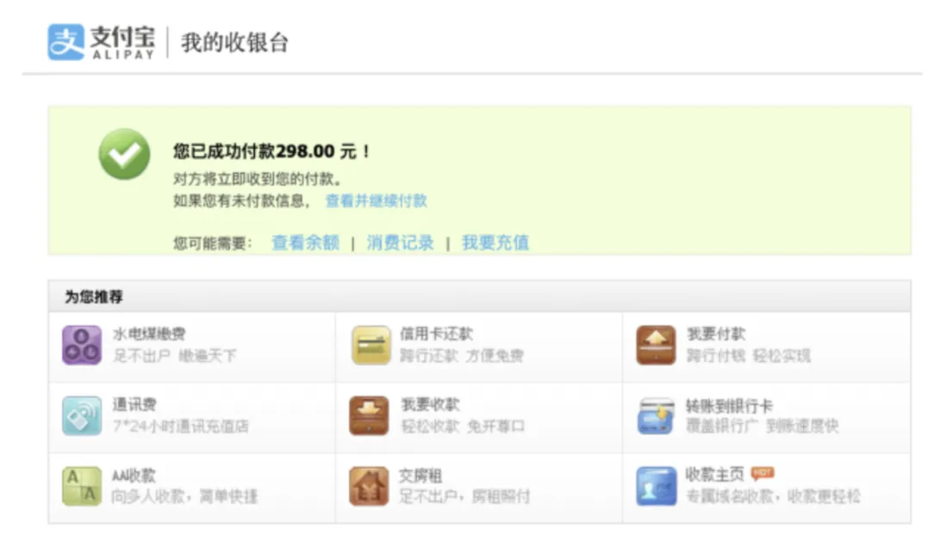Click the 查看余额 balance link
This screenshot has width=934, height=560.
[305, 243]
